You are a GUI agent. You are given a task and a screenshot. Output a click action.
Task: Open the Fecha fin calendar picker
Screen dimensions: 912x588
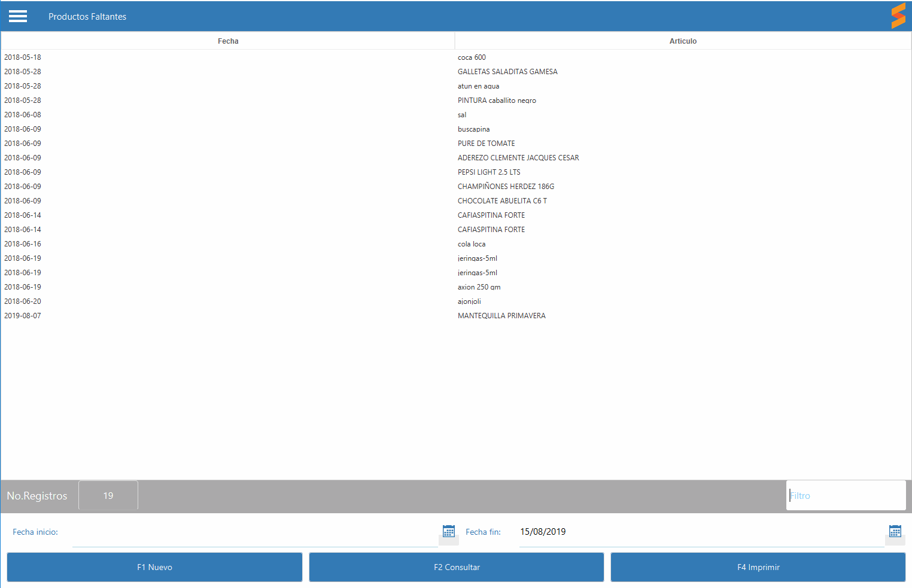(895, 531)
